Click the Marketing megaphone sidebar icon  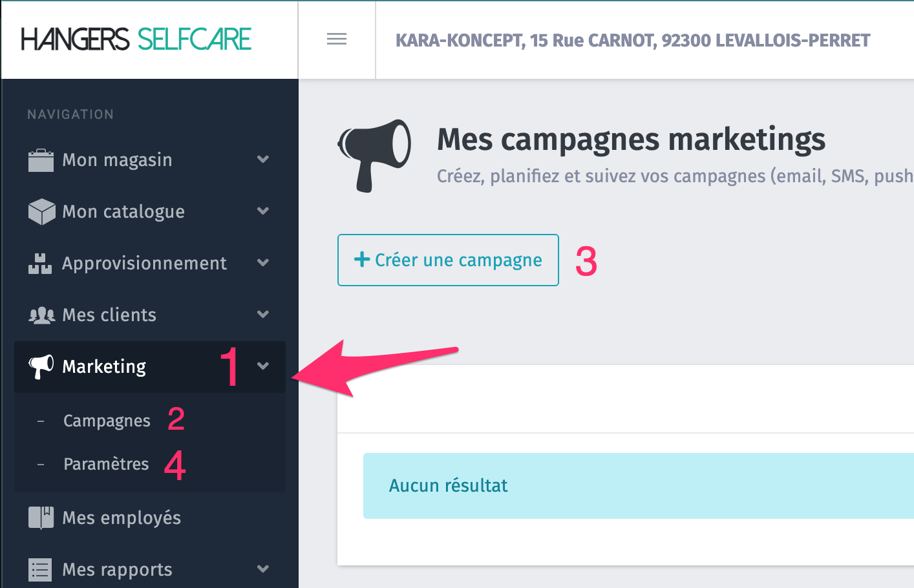pos(41,366)
